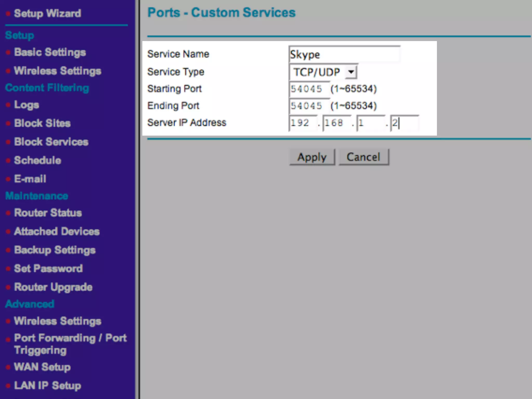Select Block Services in sidebar
The image size is (532, 399).
tap(51, 142)
